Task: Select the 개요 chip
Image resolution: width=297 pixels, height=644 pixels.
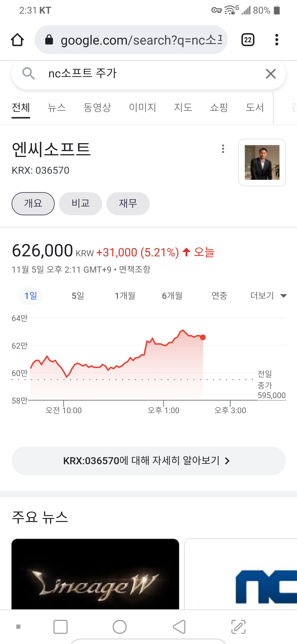Action: click(33, 204)
